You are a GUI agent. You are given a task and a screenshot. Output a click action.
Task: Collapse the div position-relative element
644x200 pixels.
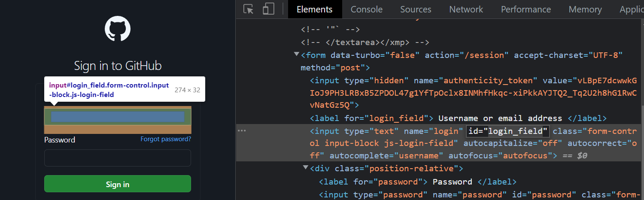pyautogui.click(x=306, y=167)
